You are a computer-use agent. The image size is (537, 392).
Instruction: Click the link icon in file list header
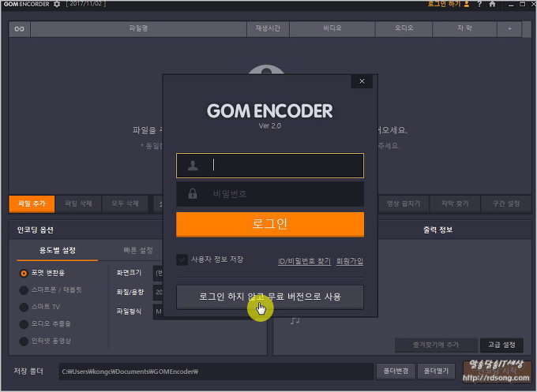tap(20, 28)
